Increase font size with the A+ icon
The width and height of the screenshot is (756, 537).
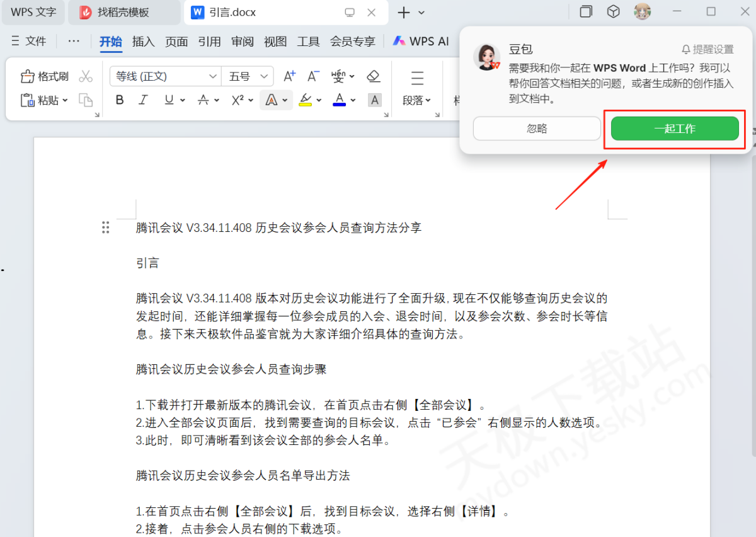click(289, 76)
